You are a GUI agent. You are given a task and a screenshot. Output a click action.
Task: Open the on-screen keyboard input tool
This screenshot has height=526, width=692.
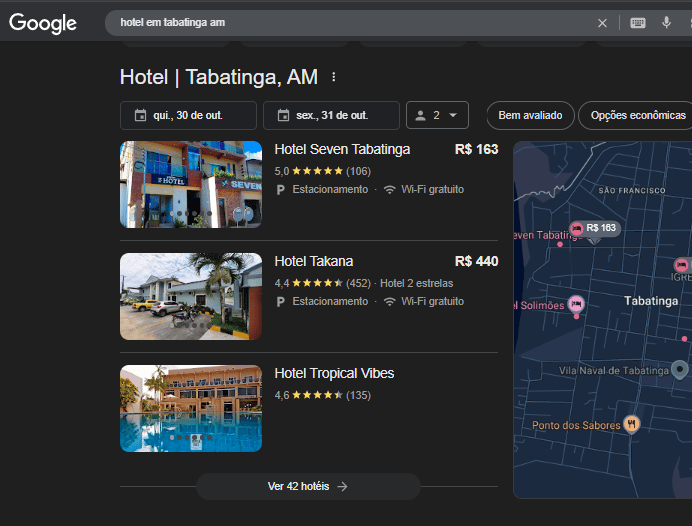pyautogui.click(x=638, y=23)
